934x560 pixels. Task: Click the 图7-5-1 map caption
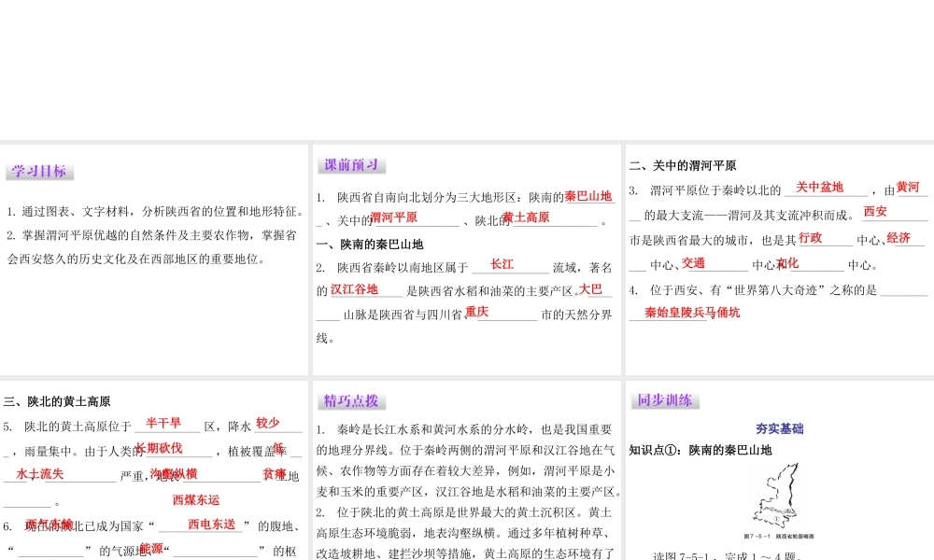tap(779, 536)
